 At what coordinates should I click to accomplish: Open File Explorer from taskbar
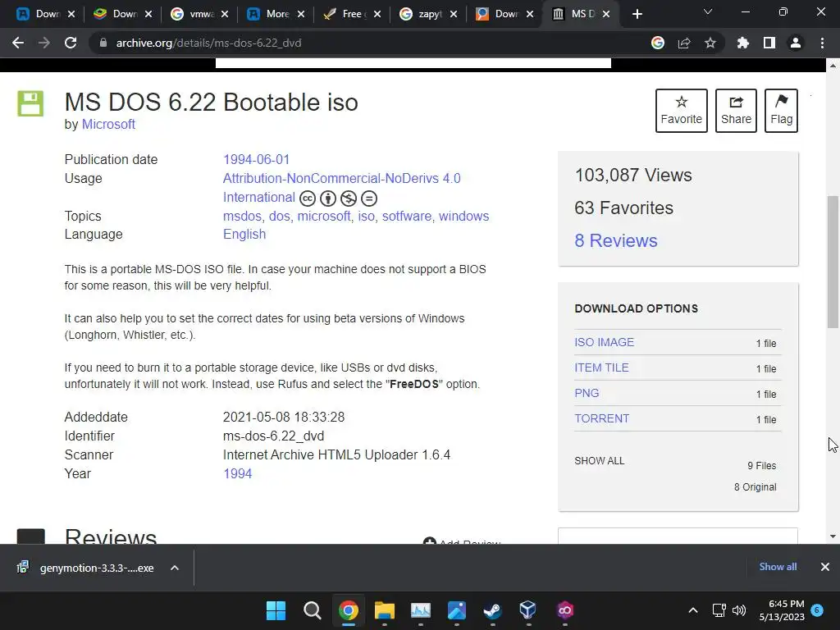pyautogui.click(x=384, y=610)
